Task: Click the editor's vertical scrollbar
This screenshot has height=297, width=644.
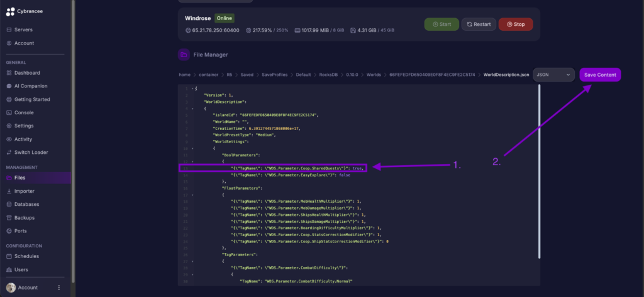Action: coord(539,171)
